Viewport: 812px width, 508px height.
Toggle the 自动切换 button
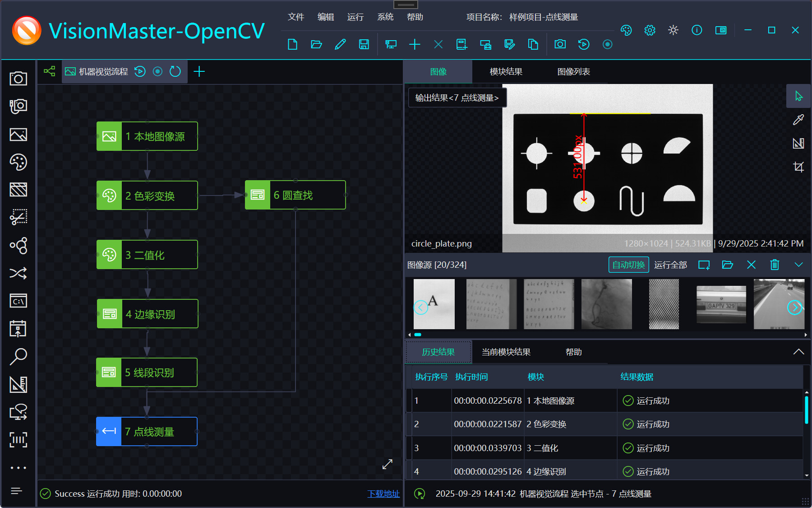coord(629,265)
